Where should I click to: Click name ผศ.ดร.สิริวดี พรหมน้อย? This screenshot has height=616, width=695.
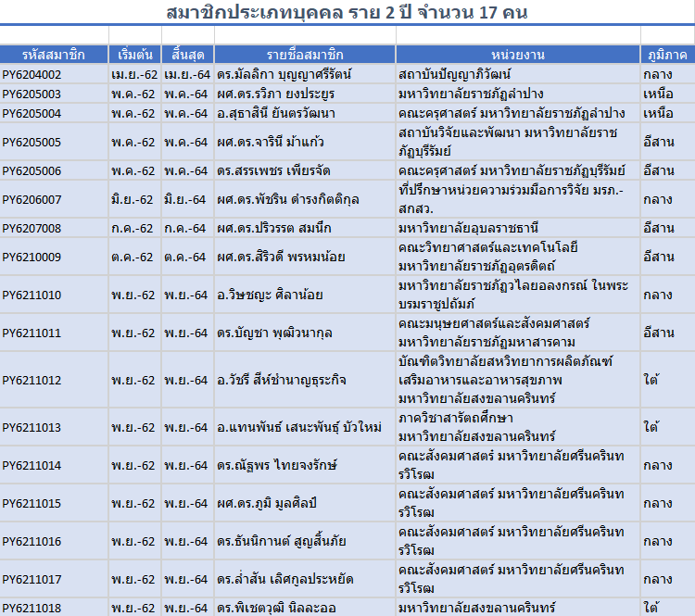click(x=281, y=257)
